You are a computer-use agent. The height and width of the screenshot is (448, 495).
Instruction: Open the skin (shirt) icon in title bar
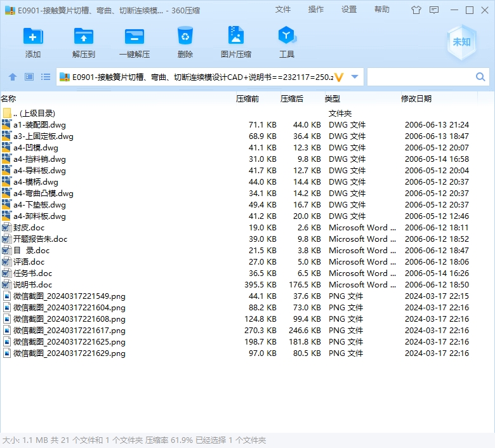pos(416,10)
